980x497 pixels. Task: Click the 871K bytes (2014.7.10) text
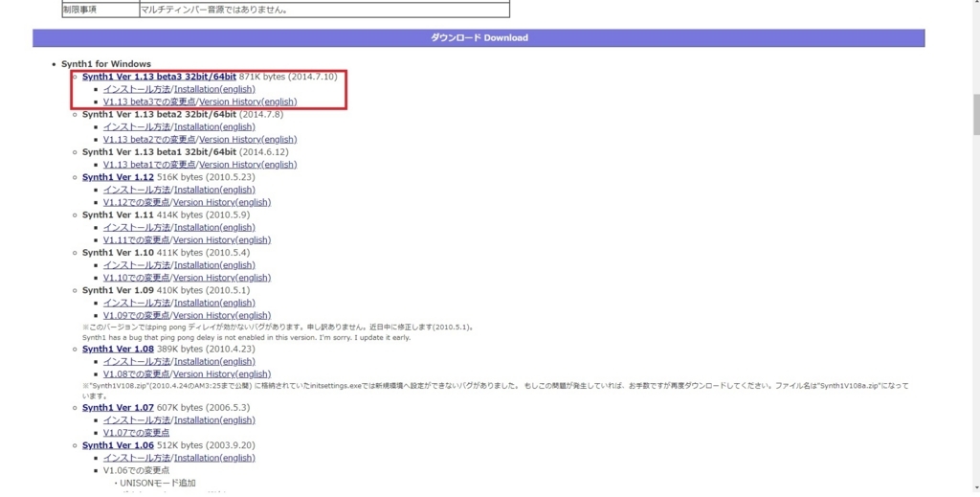288,77
